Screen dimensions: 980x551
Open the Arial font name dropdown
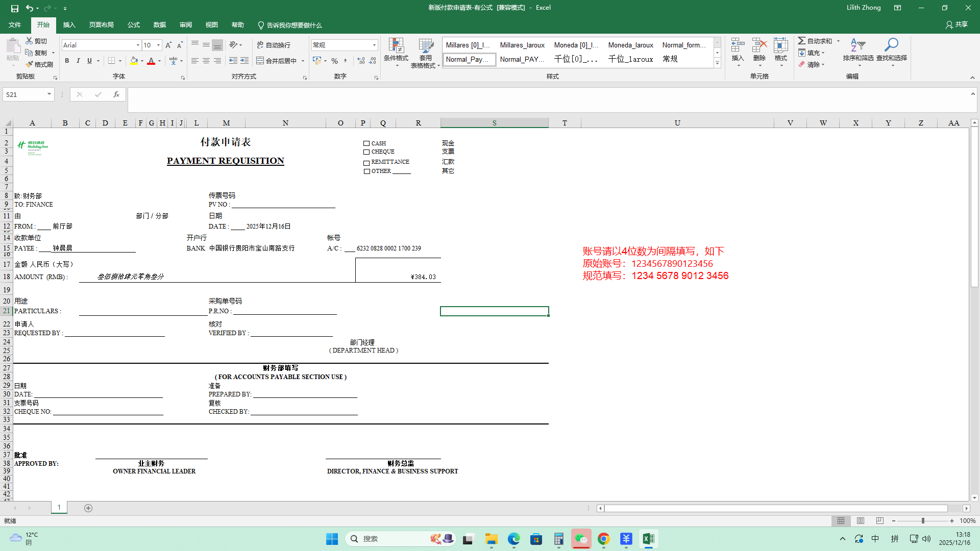point(138,45)
